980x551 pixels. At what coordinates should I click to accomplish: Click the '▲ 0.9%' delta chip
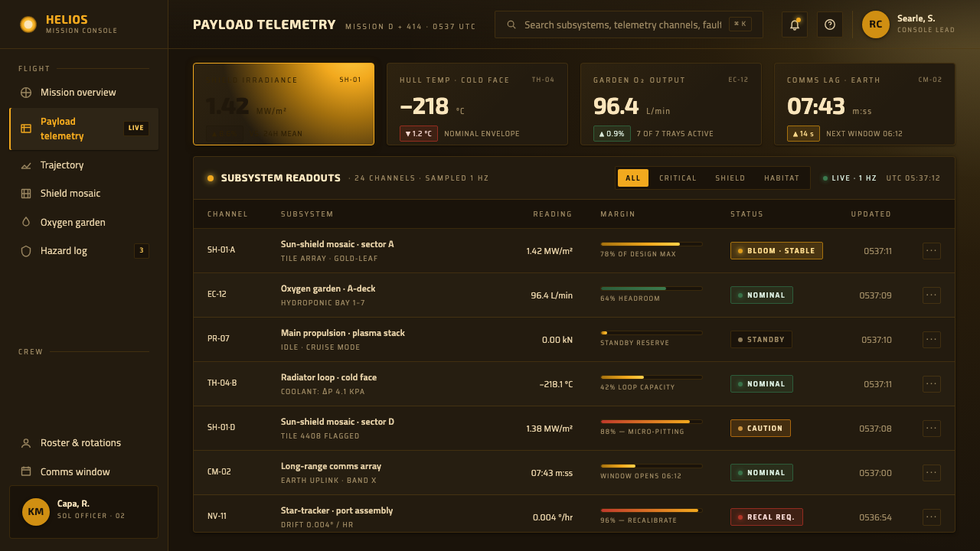[612, 134]
